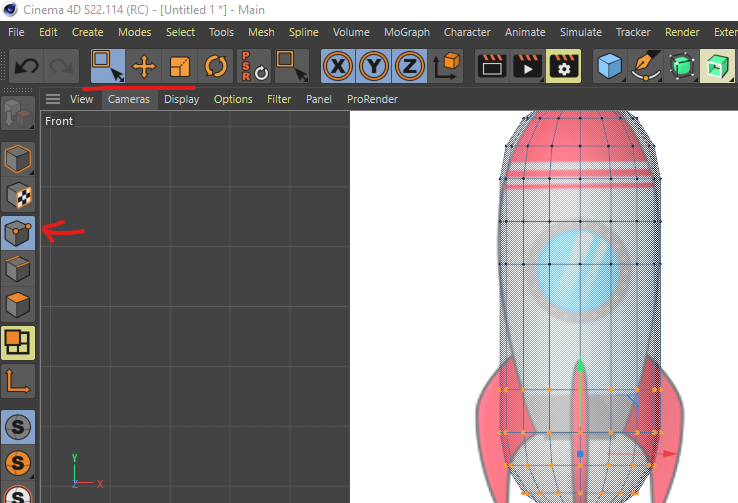Click the Undo arrow icon
This screenshot has height=503, width=738.
click(27, 66)
